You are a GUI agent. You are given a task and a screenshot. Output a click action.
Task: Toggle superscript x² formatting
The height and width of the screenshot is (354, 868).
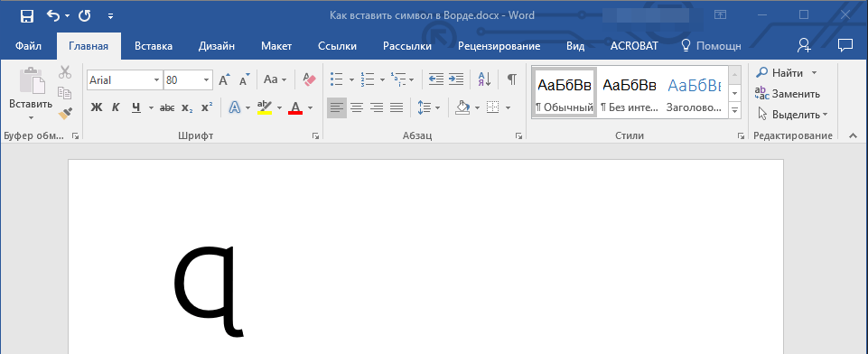207,107
